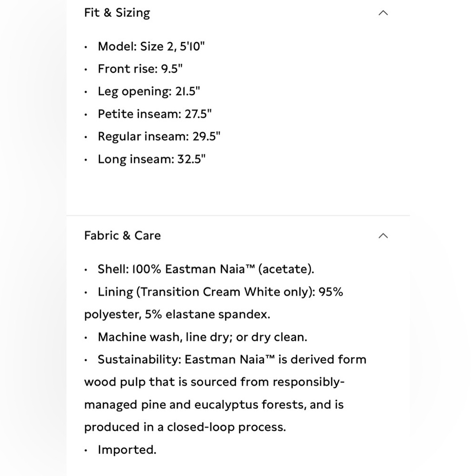Select the Fit & Sizing section heading

117,13
